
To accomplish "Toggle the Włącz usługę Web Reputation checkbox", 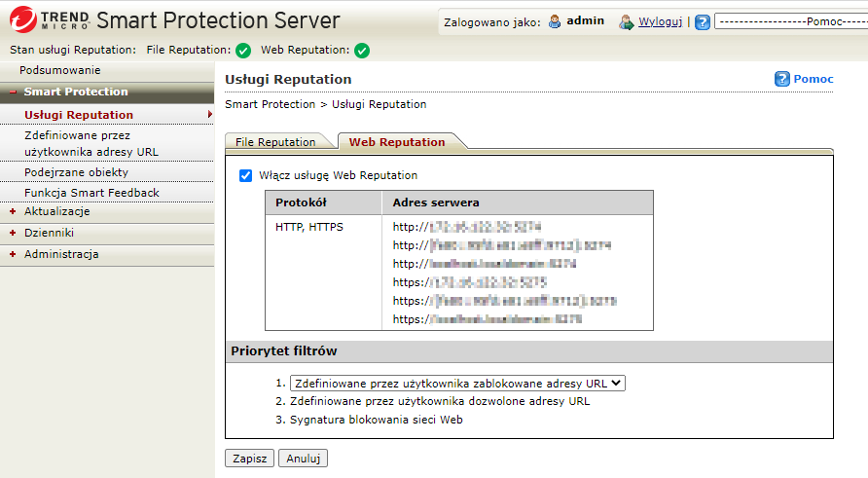I will point(245,176).
